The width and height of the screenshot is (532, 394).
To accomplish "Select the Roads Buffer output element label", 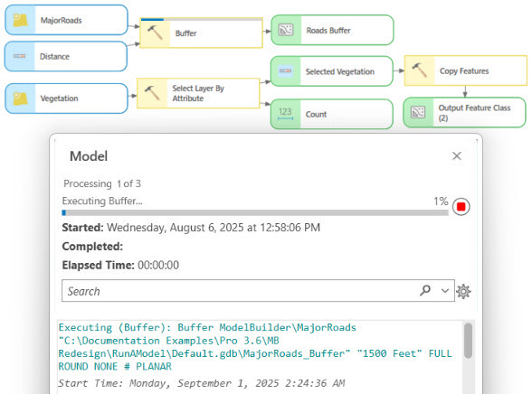I will (328, 31).
